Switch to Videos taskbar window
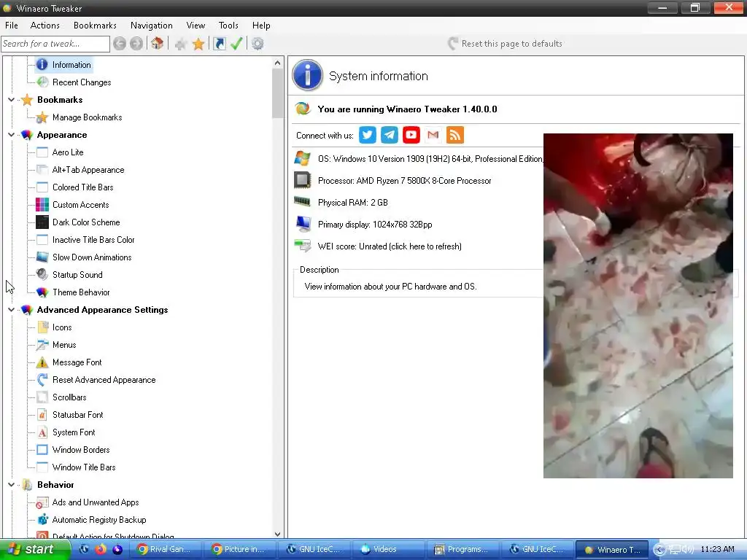 coord(388,550)
